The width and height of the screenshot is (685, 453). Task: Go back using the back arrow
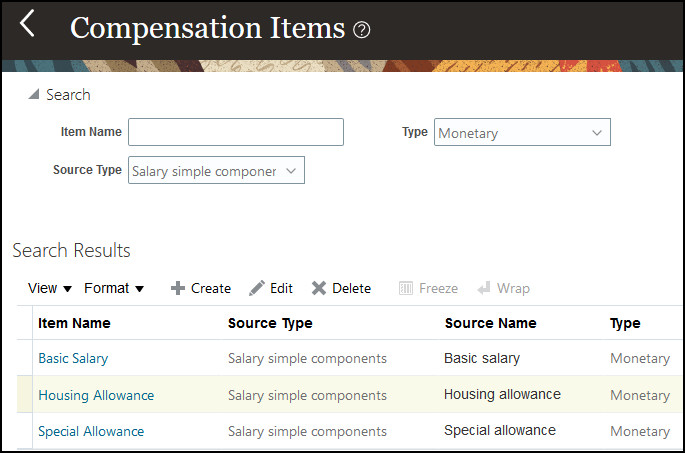click(x=27, y=24)
